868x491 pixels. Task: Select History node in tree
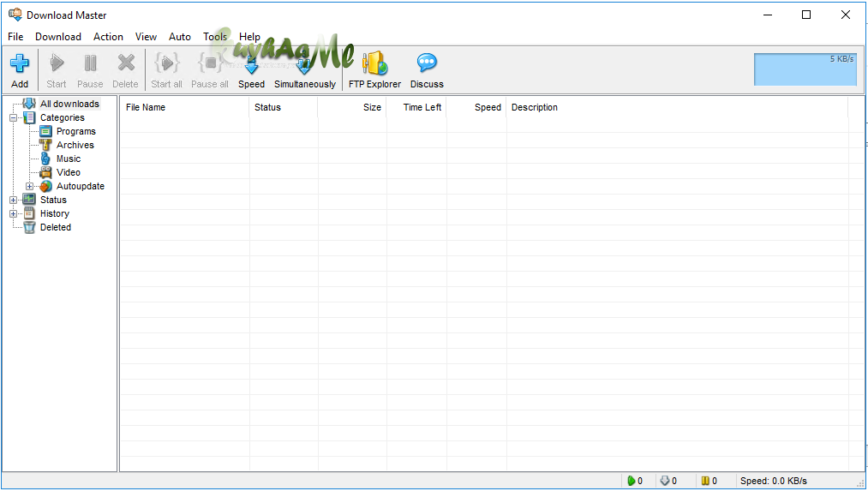(54, 213)
